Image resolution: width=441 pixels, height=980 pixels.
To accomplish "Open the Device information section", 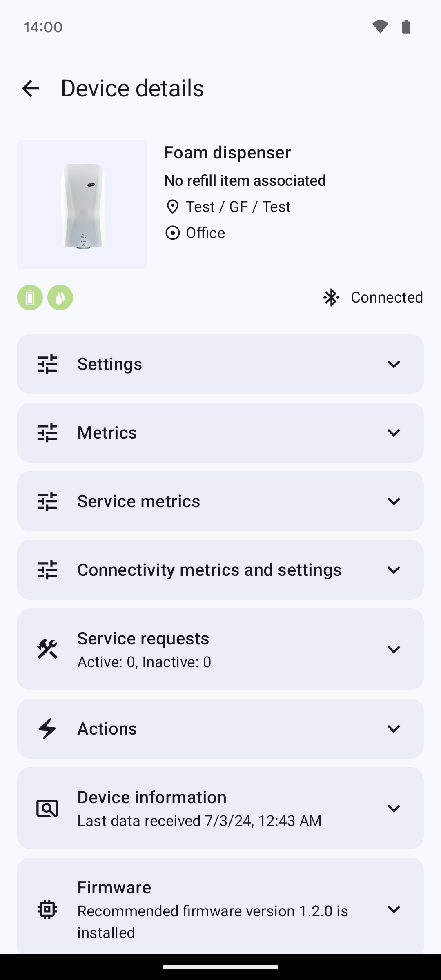I will [220, 808].
